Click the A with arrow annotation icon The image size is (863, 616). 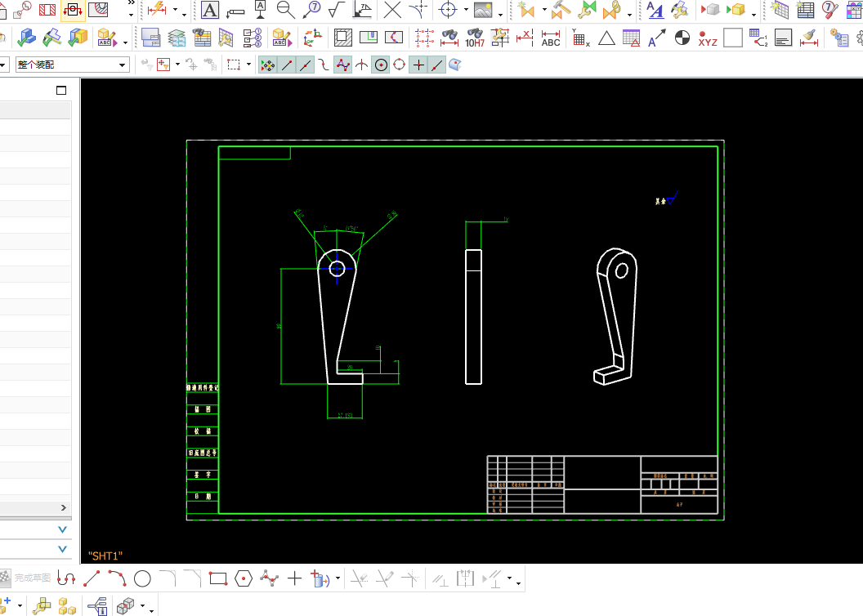point(656,38)
